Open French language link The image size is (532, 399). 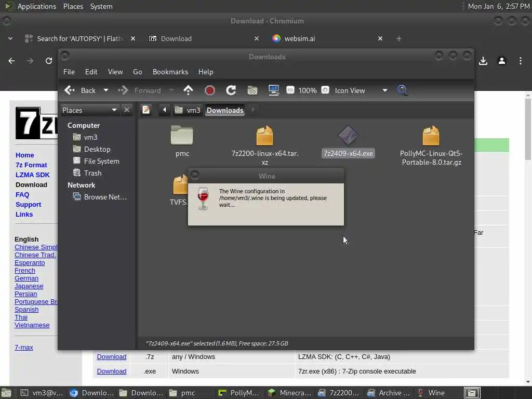(x=25, y=270)
